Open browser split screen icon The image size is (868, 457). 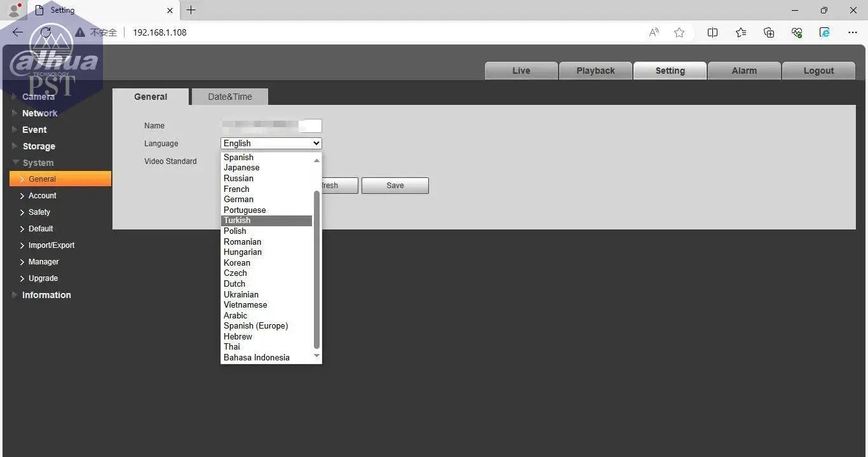(712, 32)
